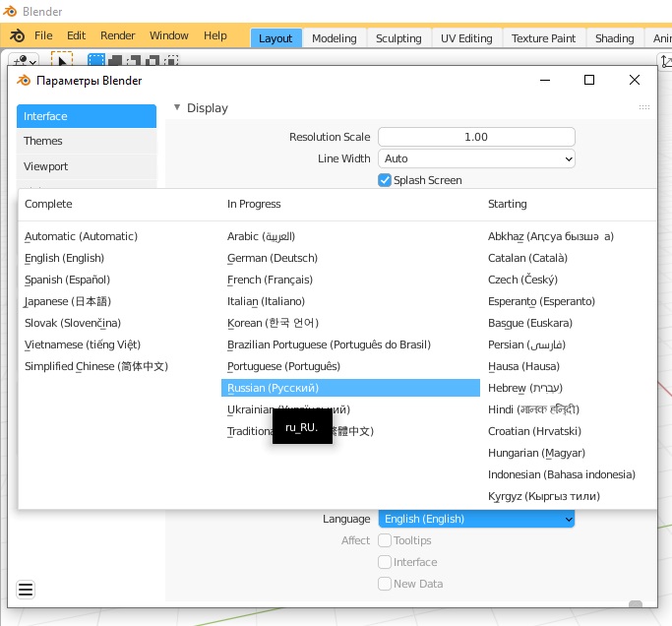Select the highlighted Russian (Русский) entry
This screenshot has height=626, width=672.
coord(350,388)
